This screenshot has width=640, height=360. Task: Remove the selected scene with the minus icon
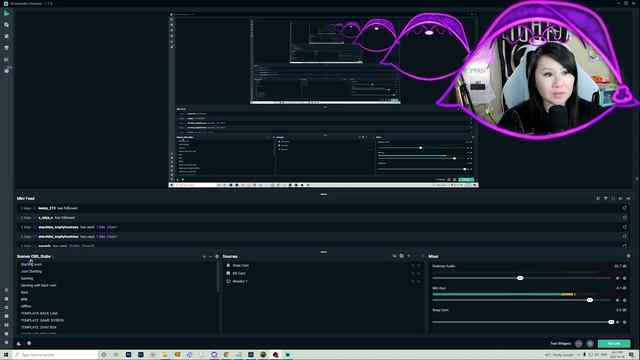coord(211,256)
